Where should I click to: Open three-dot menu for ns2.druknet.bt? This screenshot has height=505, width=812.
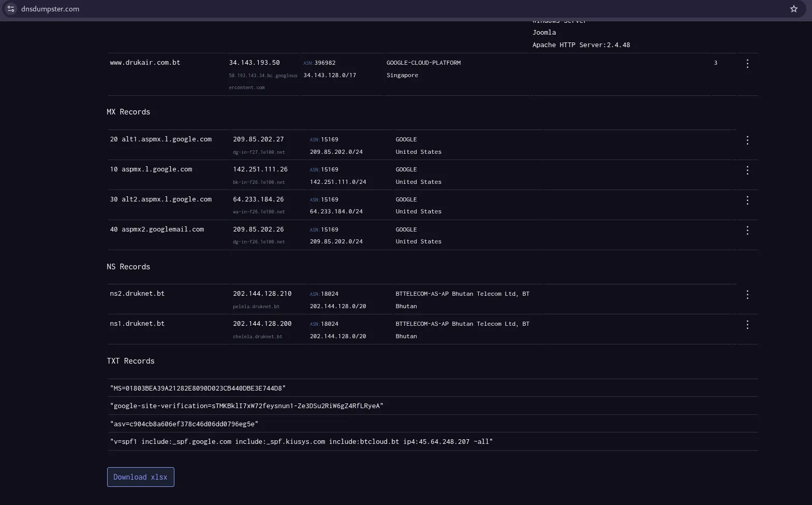click(747, 295)
